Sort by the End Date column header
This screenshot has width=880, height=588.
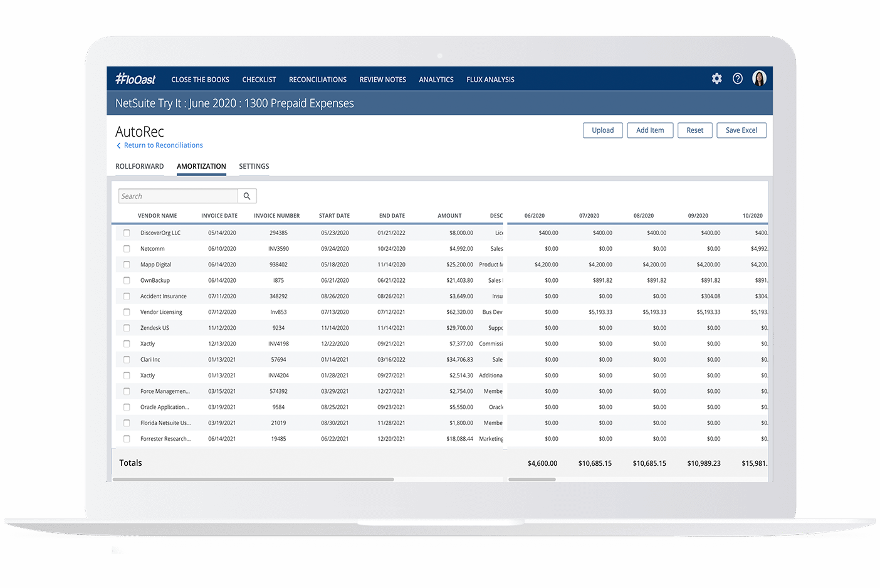392,216
